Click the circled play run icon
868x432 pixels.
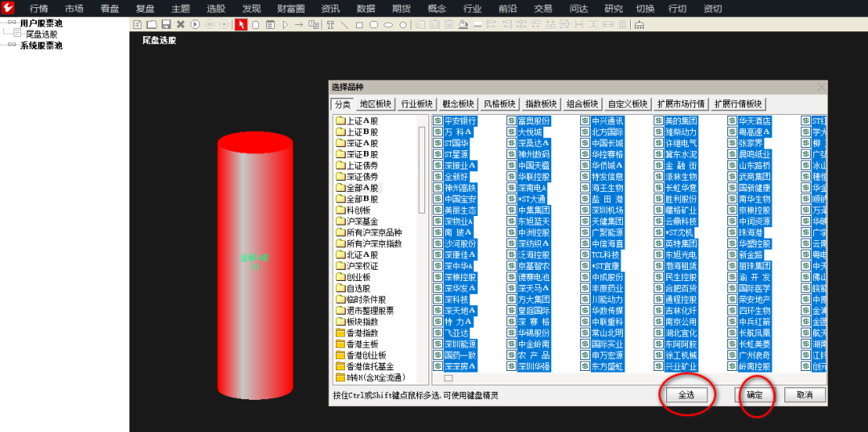194,24
